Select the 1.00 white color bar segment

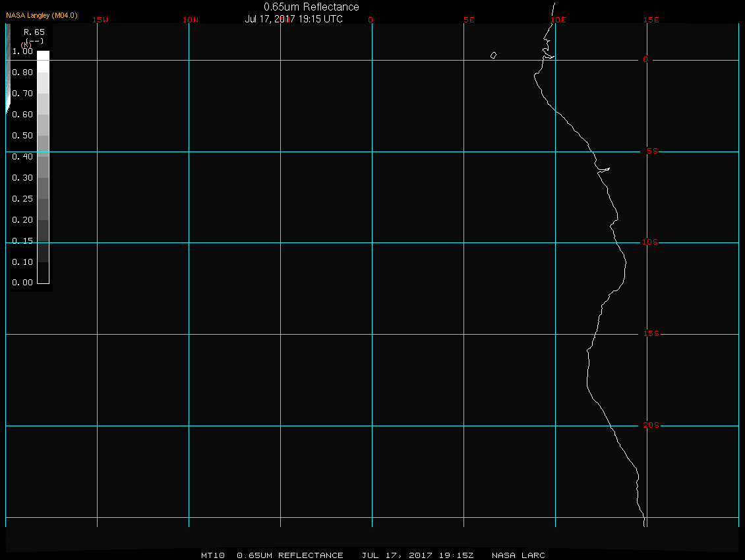tap(44, 61)
